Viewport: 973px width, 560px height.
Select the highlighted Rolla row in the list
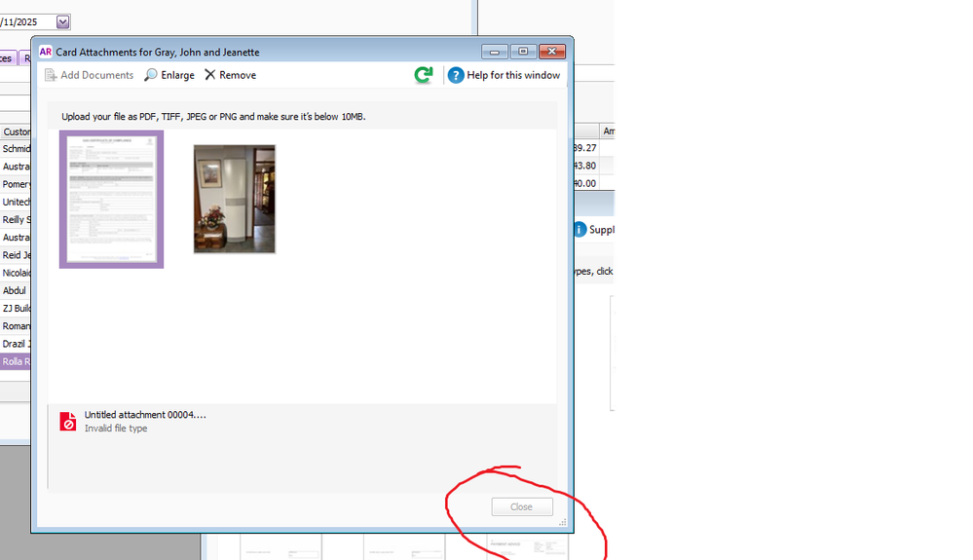tap(17, 361)
